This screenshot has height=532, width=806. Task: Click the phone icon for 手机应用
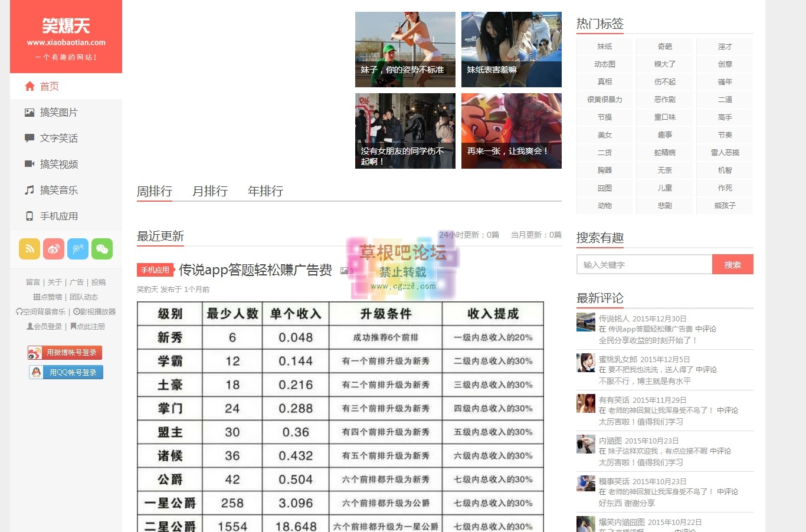tap(29, 216)
